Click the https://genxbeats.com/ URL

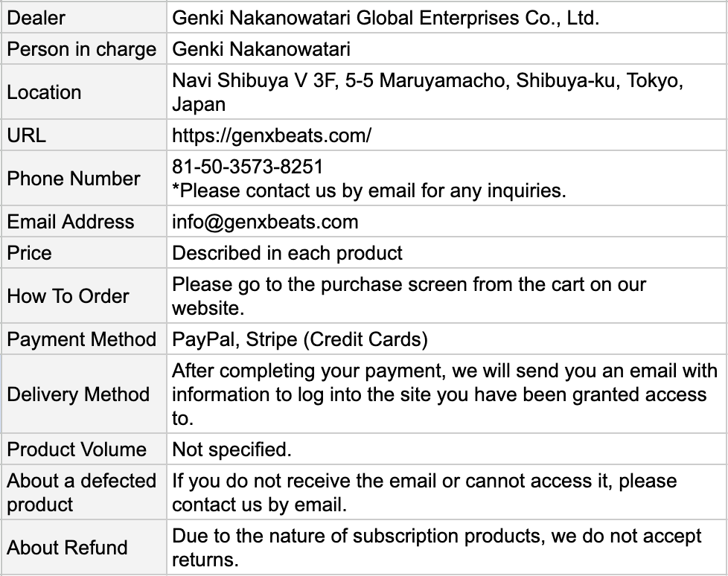(x=272, y=135)
